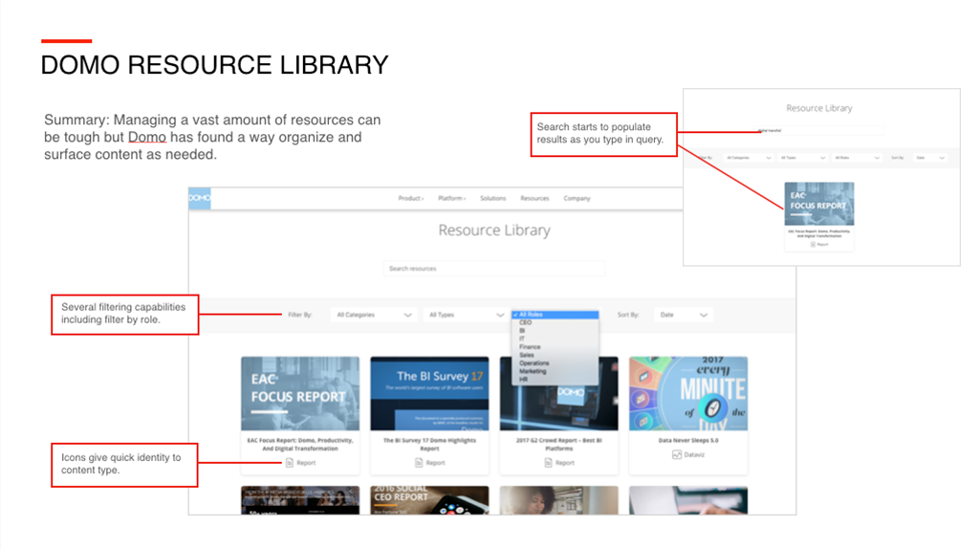Open the Data Never Sleeps 5.0 thumbnail
Screen dimensions: 980x550
[688, 394]
